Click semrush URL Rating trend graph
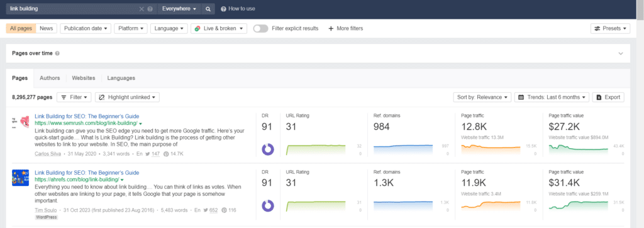 [316, 149]
